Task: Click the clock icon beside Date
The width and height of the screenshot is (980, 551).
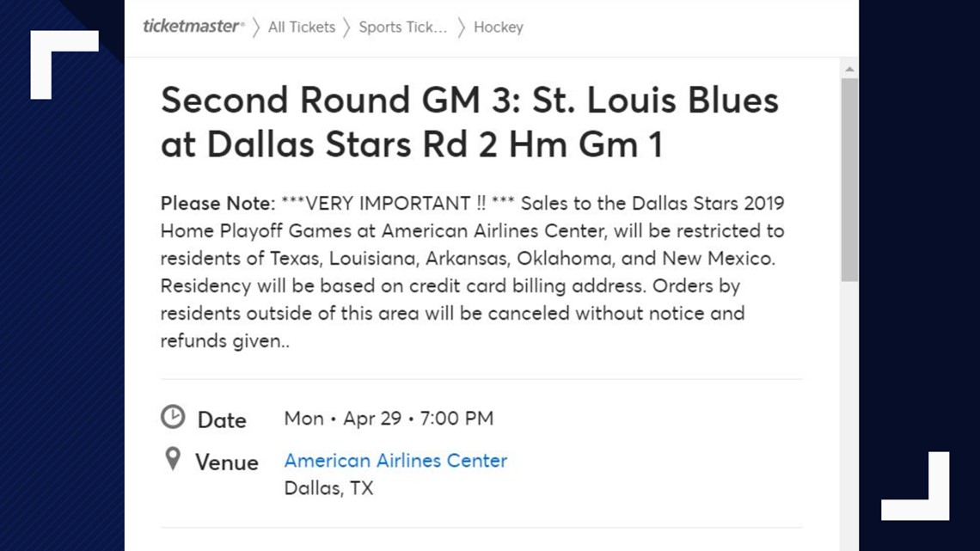Action: pyautogui.click(x=173, y=416)
